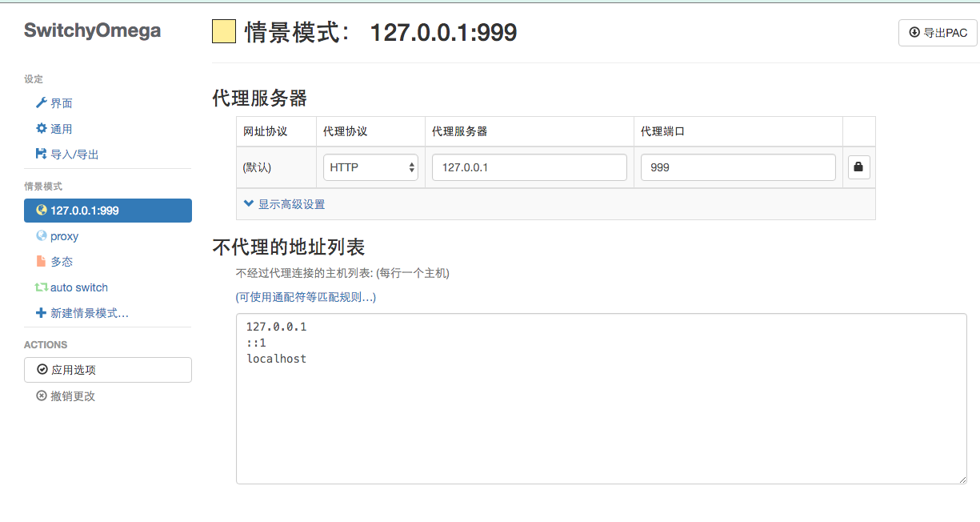Viewport: 980px width, 522px height.
Task: Click the yellow color swatch beside 情景模式 title
Action: 223,31
